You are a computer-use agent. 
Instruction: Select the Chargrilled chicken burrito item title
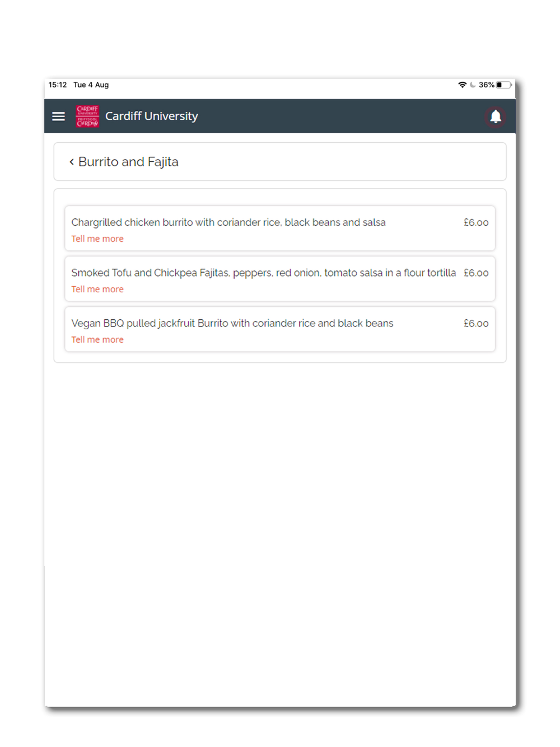(x=228, y=222)
